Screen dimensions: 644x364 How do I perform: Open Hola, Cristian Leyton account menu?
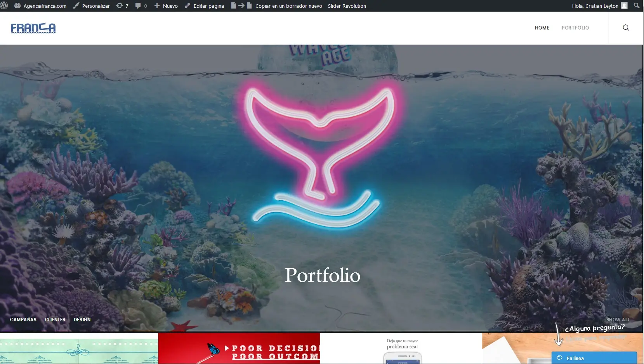click(599, 6)
